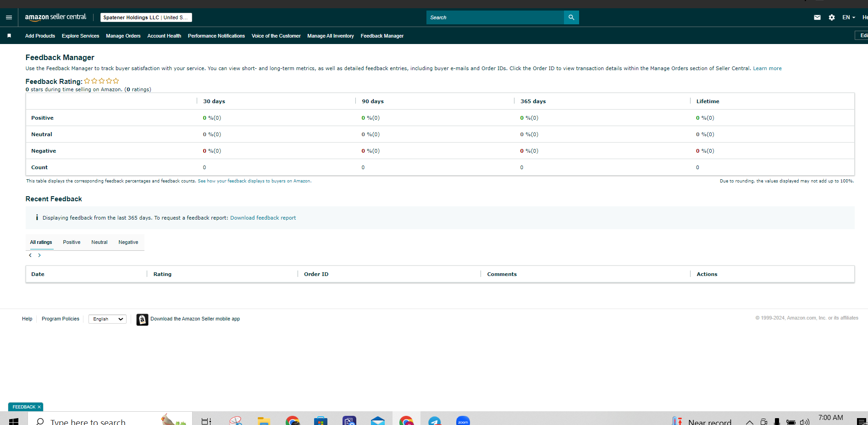This screenshot has height=425, width=868.
Task: Open Voice of the Customer
Action: 276,36
